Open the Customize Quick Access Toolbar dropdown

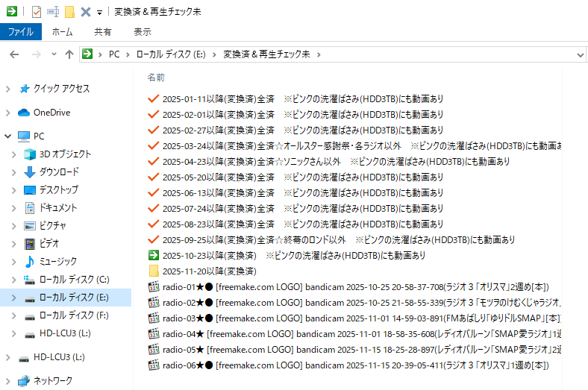[x=99, y=12]
